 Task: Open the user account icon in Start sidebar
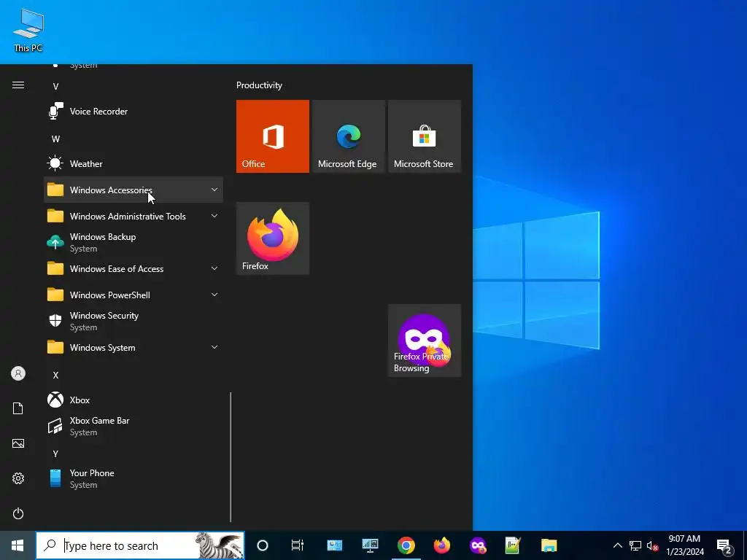tap(18, 373)
